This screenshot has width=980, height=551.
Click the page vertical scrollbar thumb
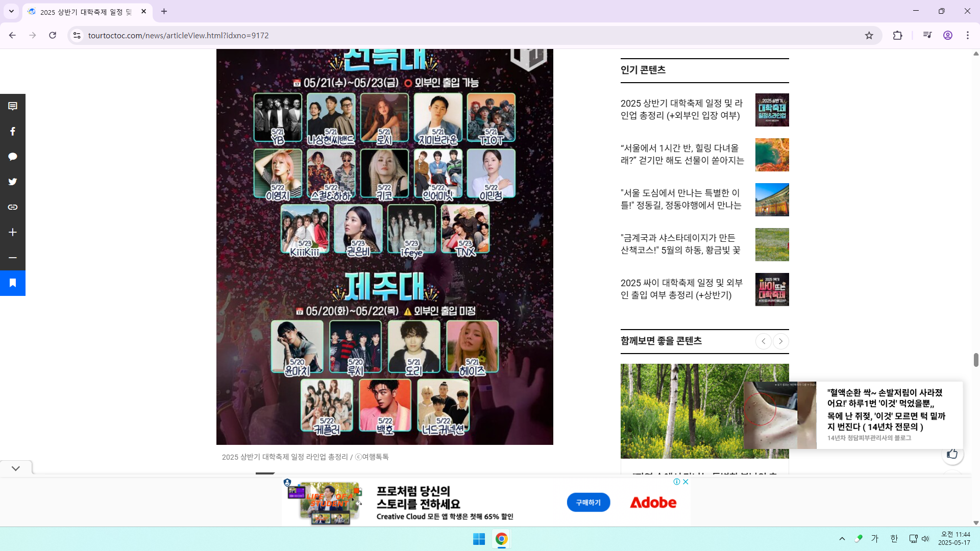[976, 360]
